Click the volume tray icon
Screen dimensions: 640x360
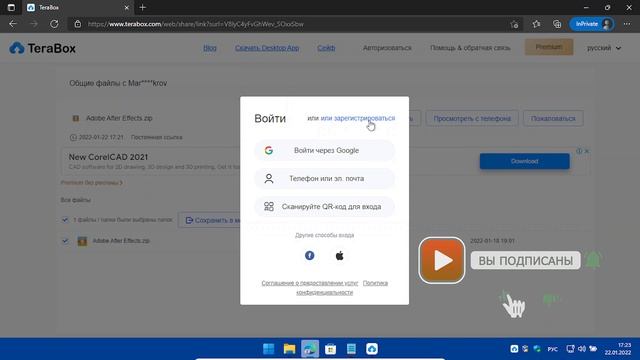pyautogui.click(x=582, y=349)
